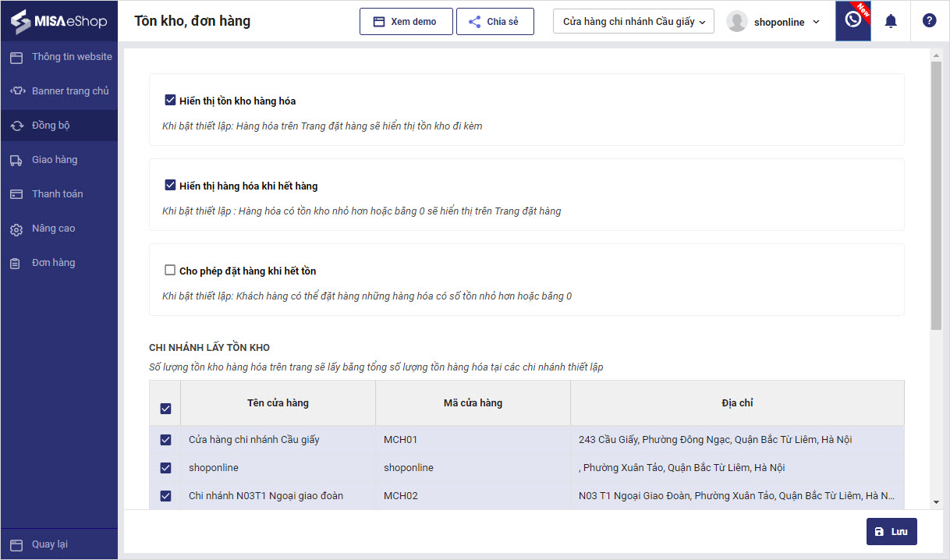This screenshot has height=560, width=950.
Task: Enable Cho phép đặt hàng khi hết tồn
Action: (x=170, y=271)
